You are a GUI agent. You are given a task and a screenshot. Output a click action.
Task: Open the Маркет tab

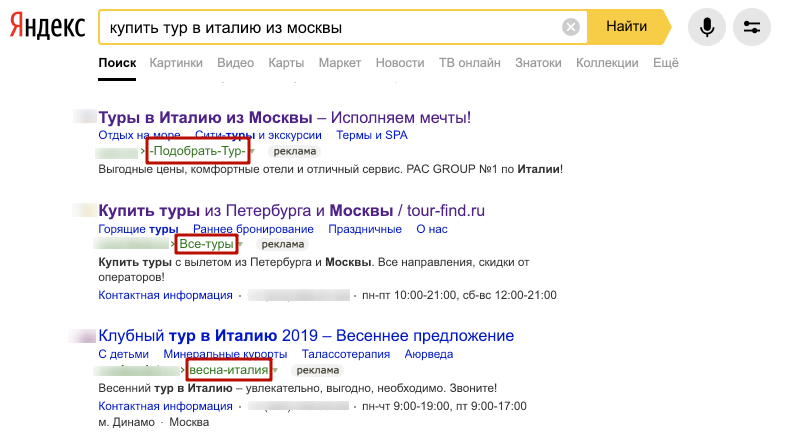pos(340,63)
